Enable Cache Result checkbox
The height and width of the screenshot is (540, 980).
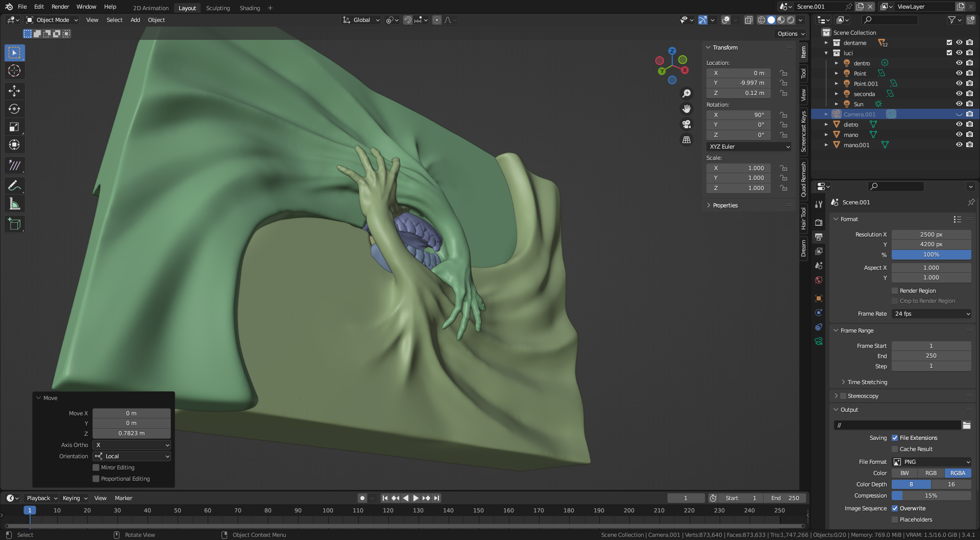895,449
